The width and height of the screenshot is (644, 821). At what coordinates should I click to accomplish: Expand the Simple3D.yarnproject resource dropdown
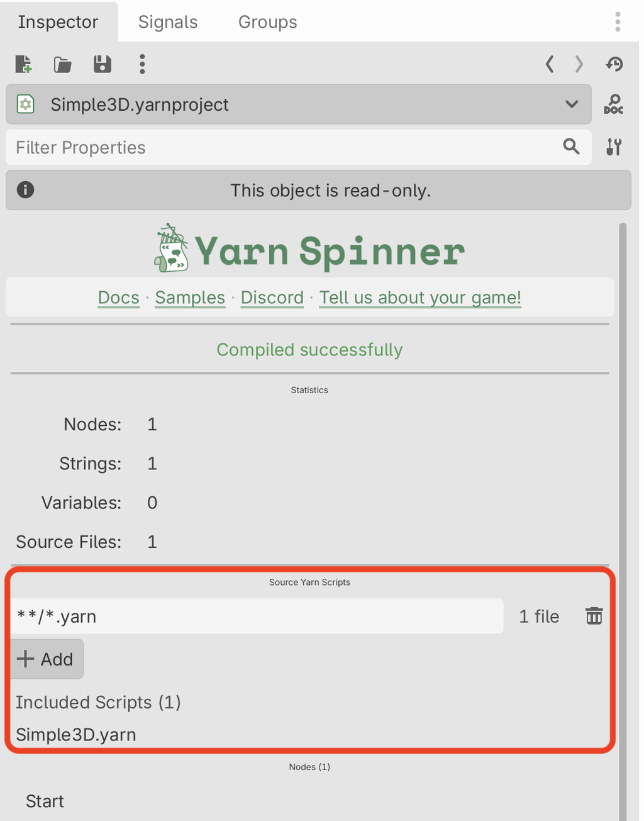299,104
